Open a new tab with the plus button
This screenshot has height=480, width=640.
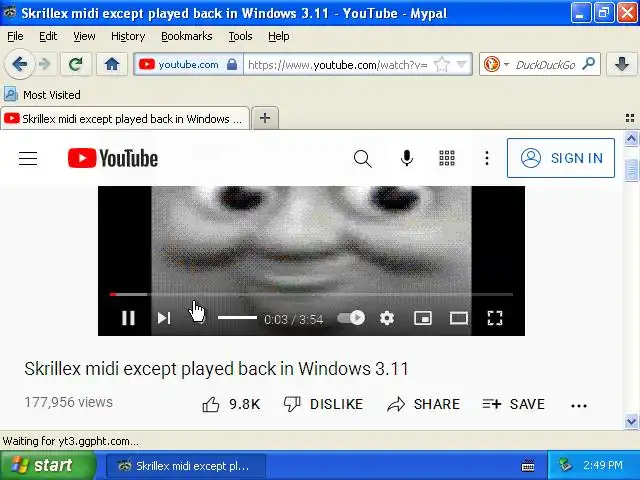(x=265, y=118)
